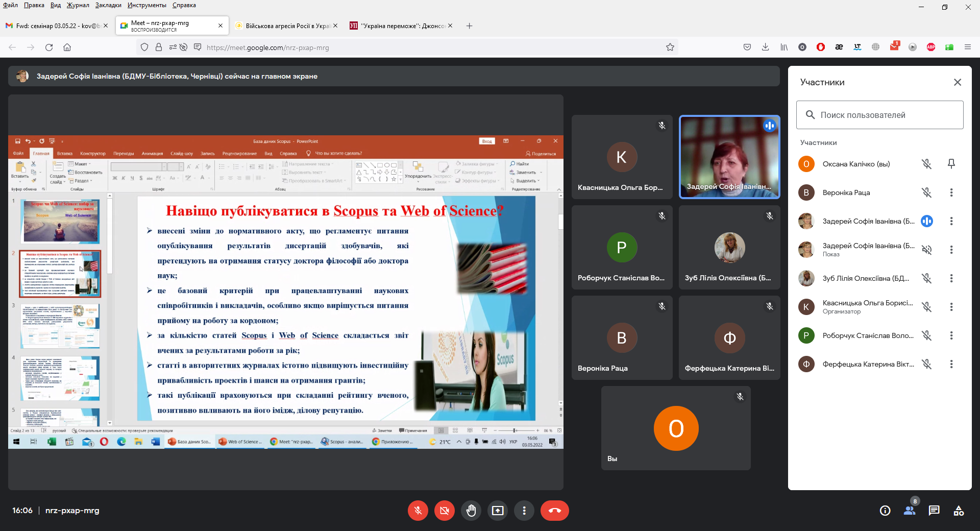The image size is (980, 531).
Task: Open the Закладки menu
Action: click(x=108, y=5)
